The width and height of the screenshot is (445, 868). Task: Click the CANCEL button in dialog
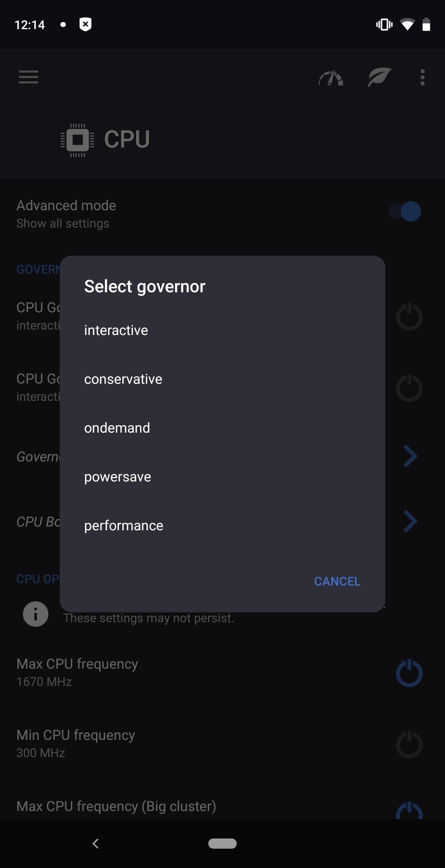pyautogui.click(x=337, y=581)
